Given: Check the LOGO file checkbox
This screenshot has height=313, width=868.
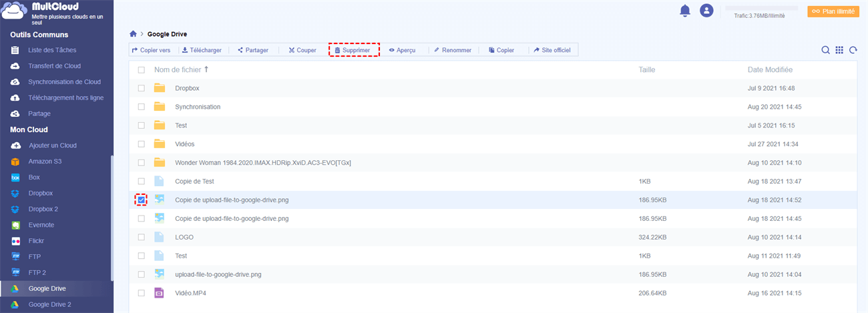Looking at the screenshot, I should tap(141, 237).
